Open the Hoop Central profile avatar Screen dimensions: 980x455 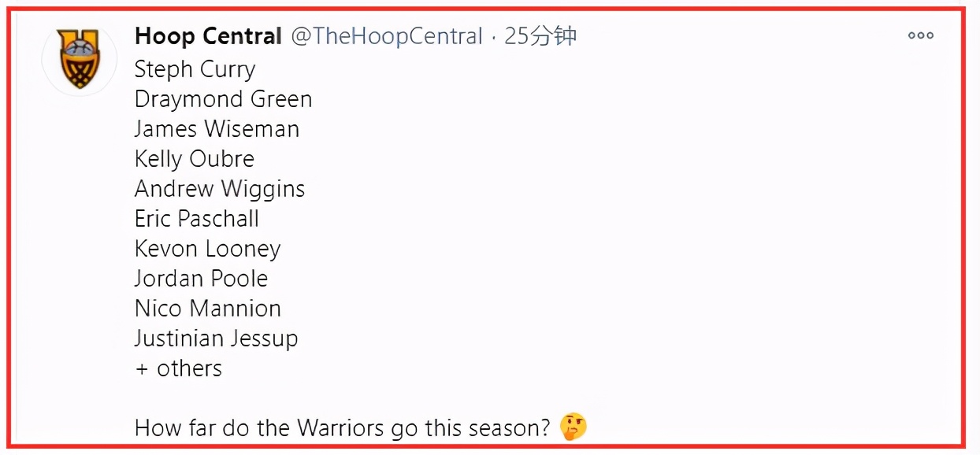pos(79,59)
